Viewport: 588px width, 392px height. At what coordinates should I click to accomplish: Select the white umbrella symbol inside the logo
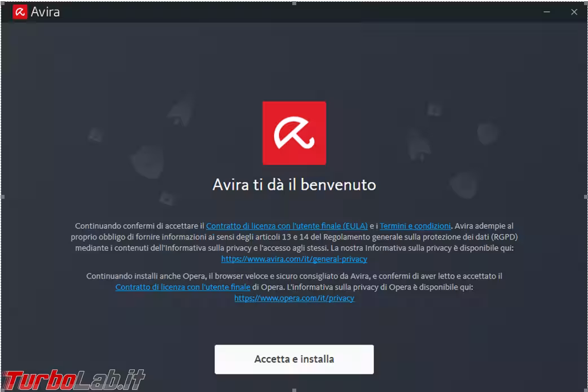(x=294, y=134)
